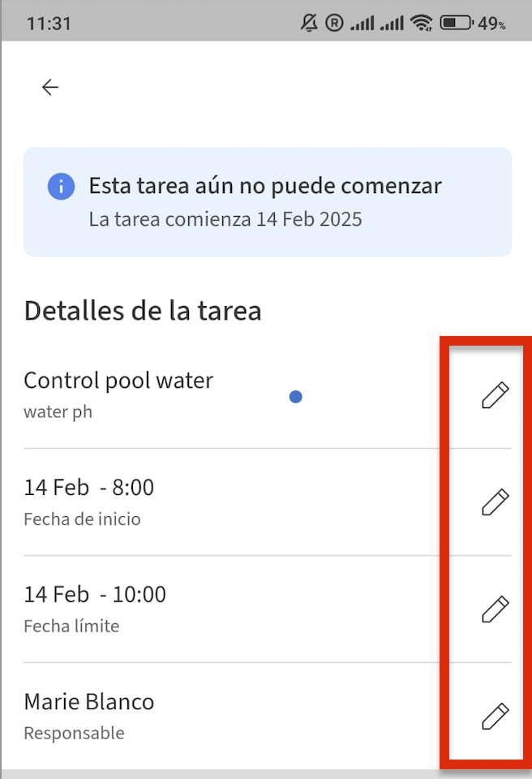
Task: Select the Marie Blanco assignee name
Action: point(89,701)
